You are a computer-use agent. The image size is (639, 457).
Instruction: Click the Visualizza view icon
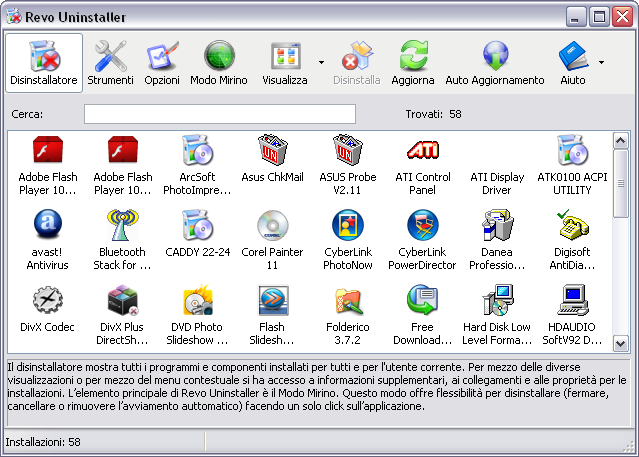[x=285, y=56]
